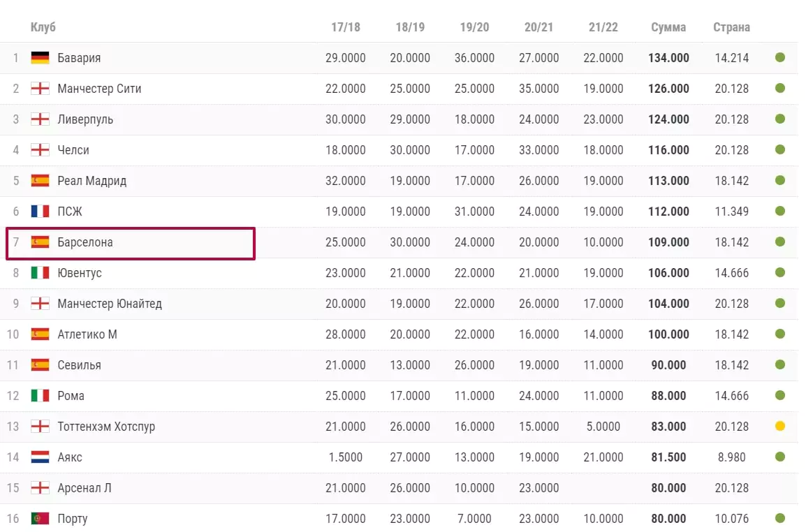The width and height of the screenshot is (806, 532).
Task: Select the 5.0000 value in Тоттенхэм row
Action: tap(603, 426)
